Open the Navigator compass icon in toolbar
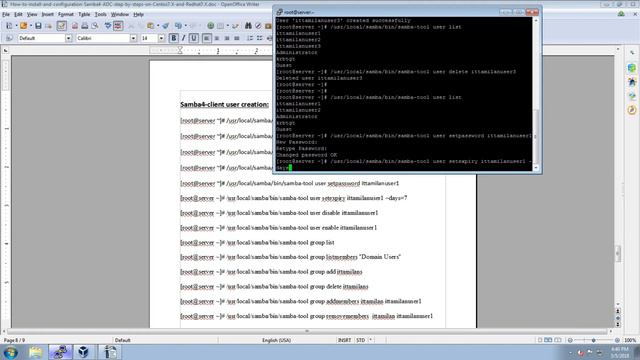 [x=258, y=26]
